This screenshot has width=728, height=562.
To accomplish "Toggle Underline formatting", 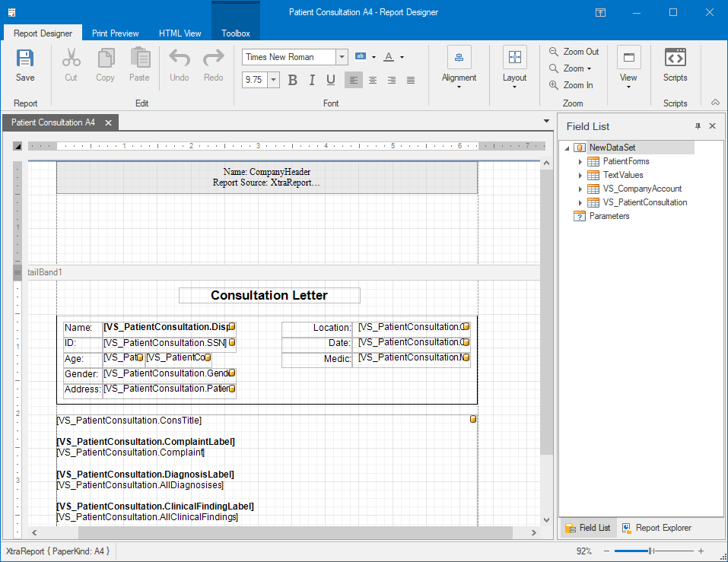I will coord(331,80).
